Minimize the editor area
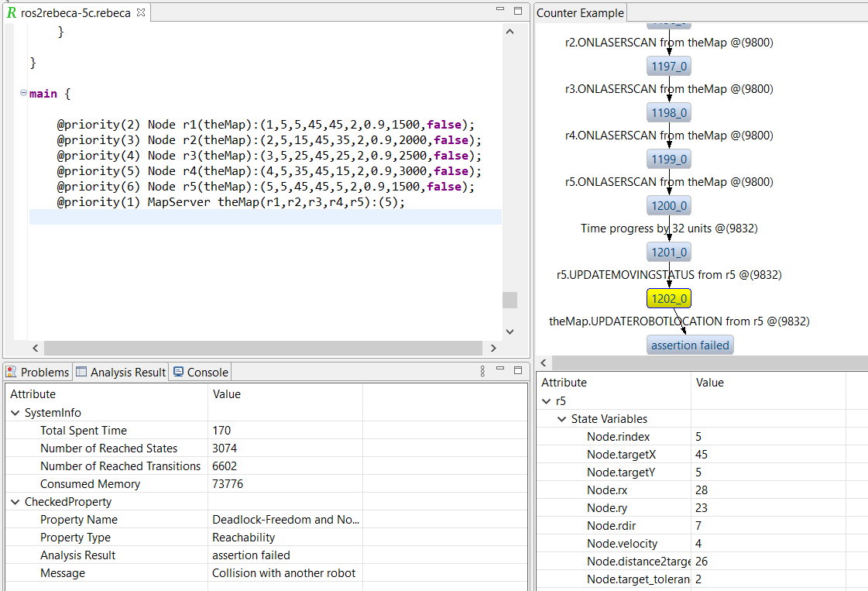The image size is (868, 591). click(x=499, y=10)
